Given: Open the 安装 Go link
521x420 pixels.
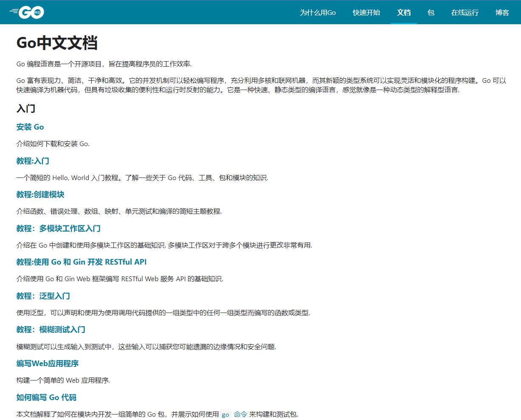Looking at the screenshot, I should [30, 127].
